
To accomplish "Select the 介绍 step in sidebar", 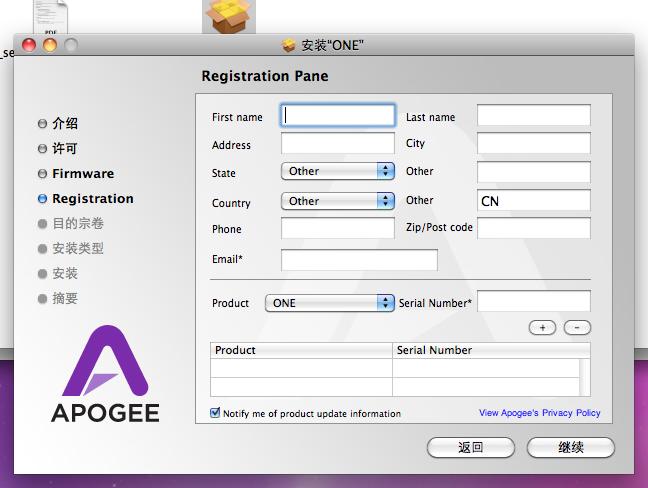I will click(58, 123).
